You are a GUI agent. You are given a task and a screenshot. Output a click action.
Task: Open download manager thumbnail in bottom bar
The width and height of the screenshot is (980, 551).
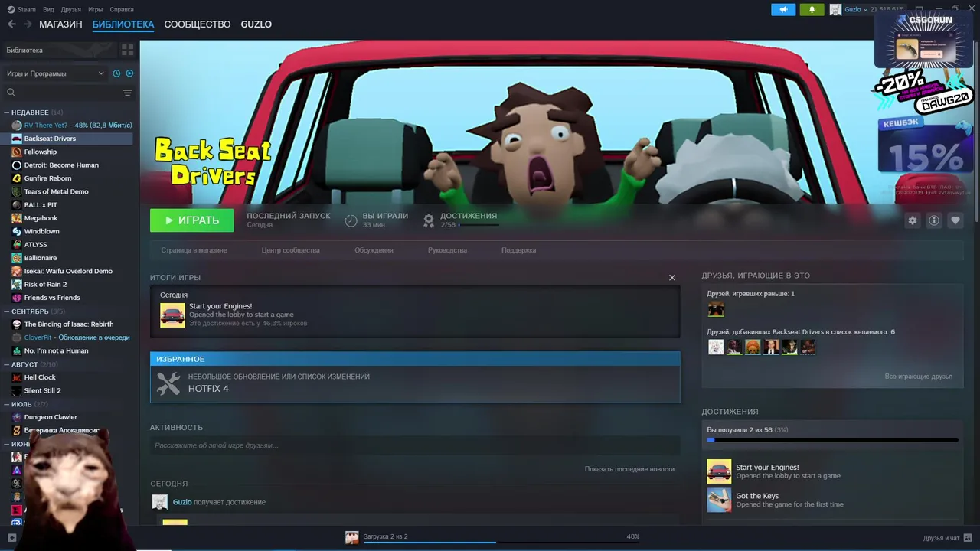pyautogui.click(x=352, y=537)
